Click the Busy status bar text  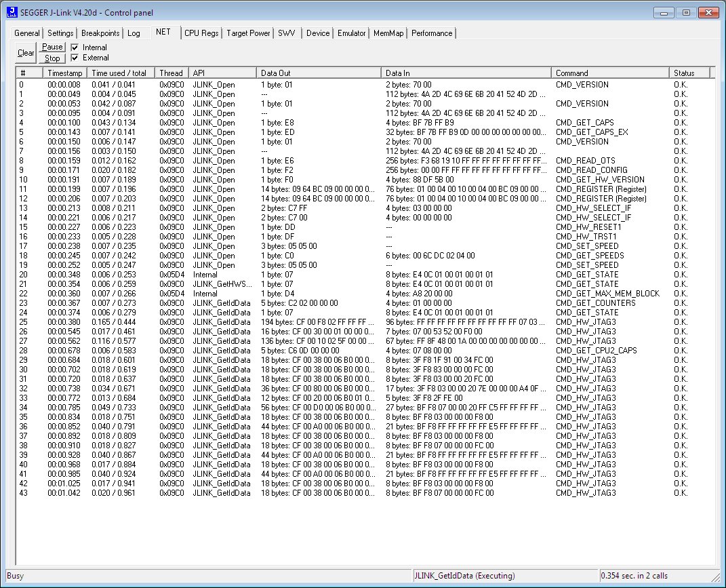pos(16,576)
